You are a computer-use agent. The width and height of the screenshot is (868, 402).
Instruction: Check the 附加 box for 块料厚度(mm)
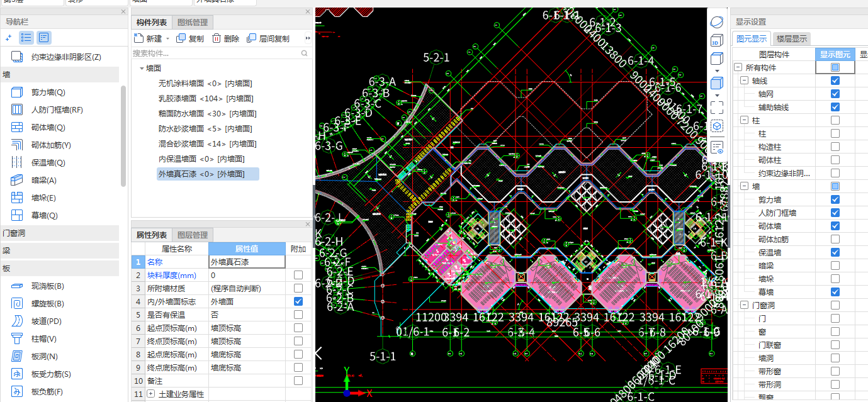point(298,275)
